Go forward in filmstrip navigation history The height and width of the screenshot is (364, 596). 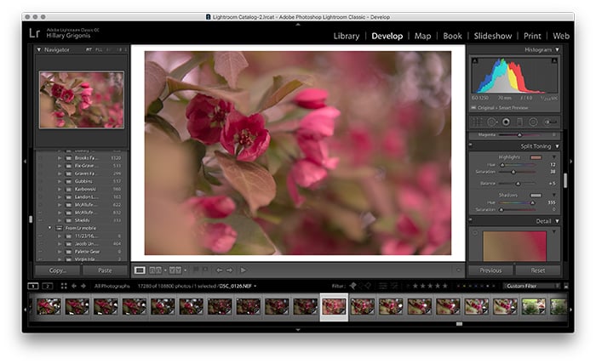pyautogui.click(x=83, y=286)
